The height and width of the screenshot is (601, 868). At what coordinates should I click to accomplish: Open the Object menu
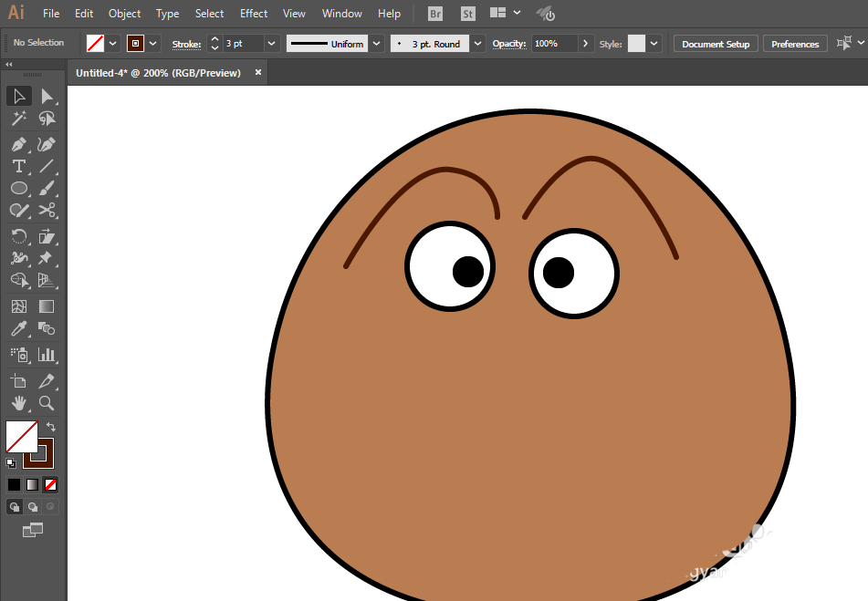124,14
